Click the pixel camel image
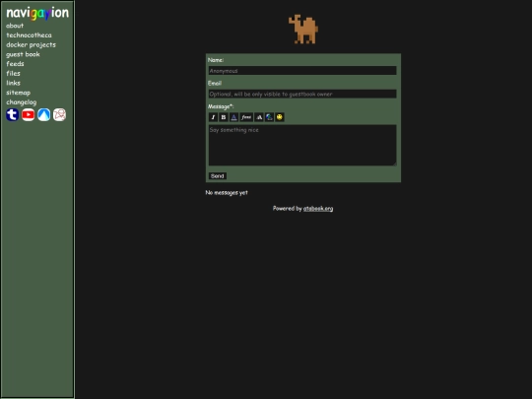This screenshot has width=532, height=399. tap(303, 30)
